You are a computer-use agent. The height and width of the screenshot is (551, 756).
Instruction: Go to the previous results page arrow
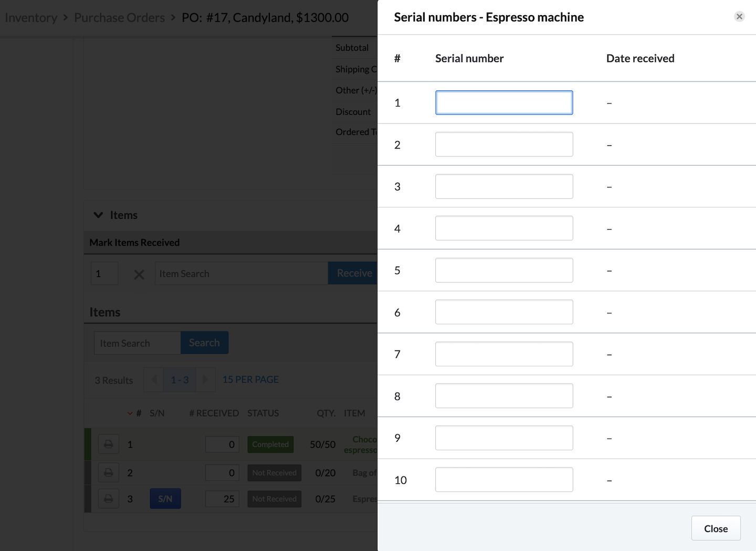tap(154, 379)
